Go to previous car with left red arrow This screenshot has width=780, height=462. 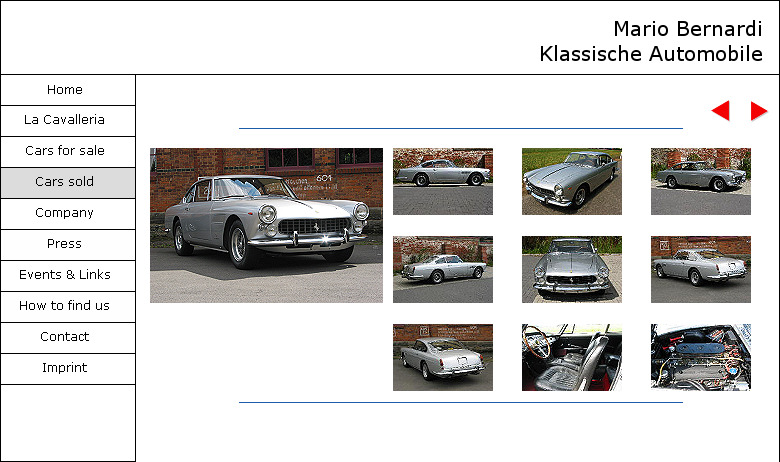[x=720, y=110]
